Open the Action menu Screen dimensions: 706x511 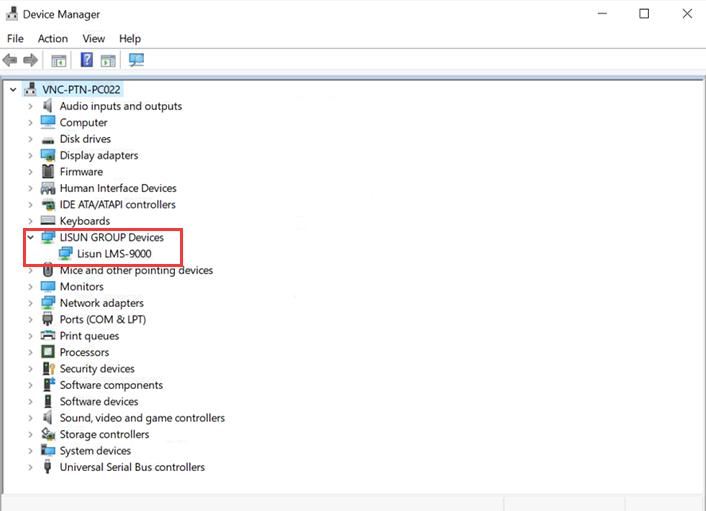pos(53,38)
